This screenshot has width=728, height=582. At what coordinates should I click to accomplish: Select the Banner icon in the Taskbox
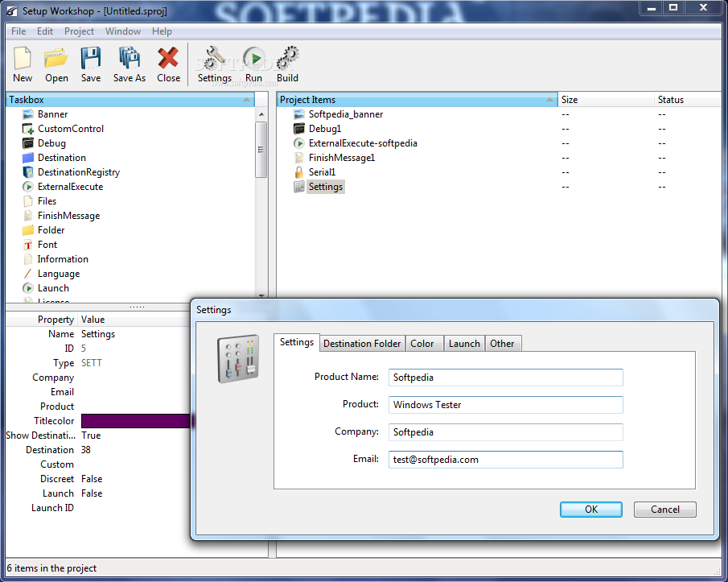pos(28,114)
